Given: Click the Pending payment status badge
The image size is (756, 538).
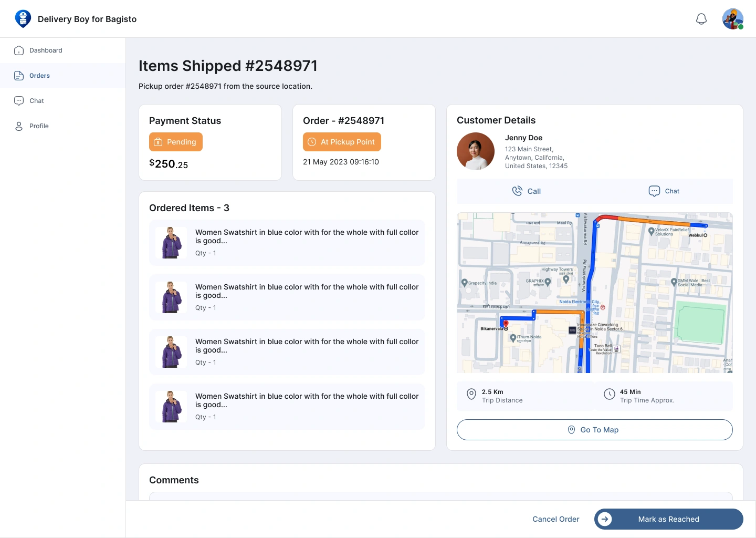Looking at the screenshot, I should pyautogui.click(x=176, y=142).
